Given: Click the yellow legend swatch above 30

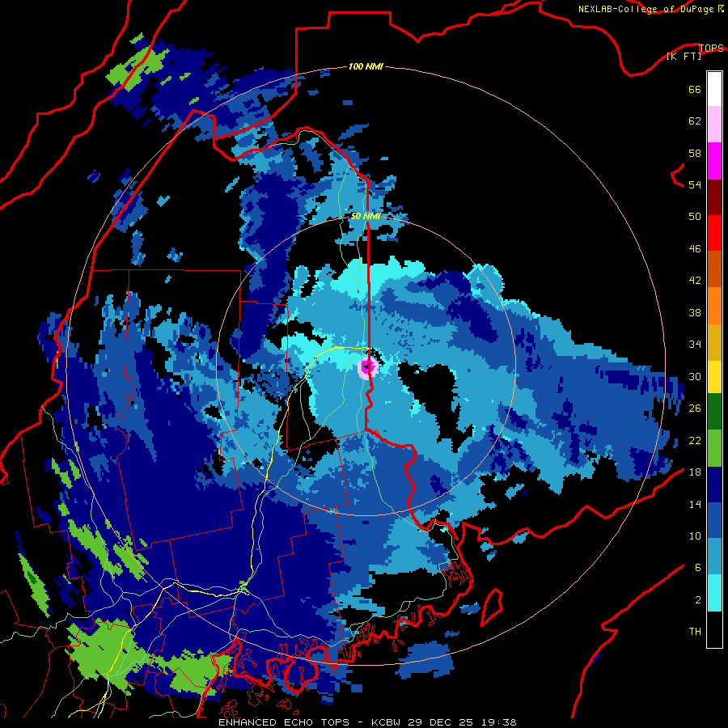Looking at the screenshot, I should pyautogui.click(x=714, y=377).
